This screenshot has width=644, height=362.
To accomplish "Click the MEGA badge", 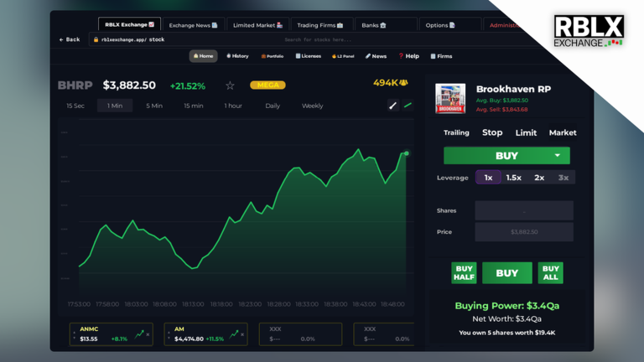I will tap(267, 85).
